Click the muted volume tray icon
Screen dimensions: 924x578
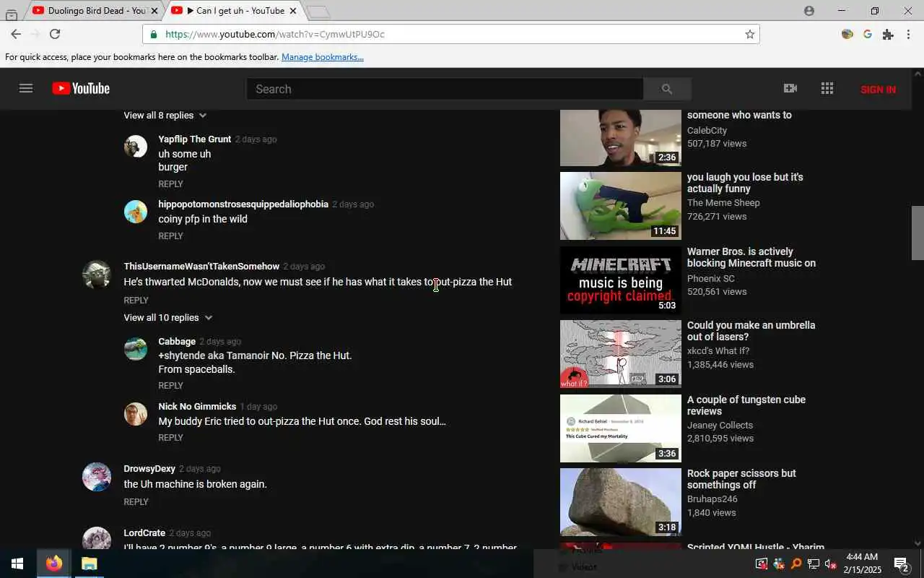click(x=831, y=564)
